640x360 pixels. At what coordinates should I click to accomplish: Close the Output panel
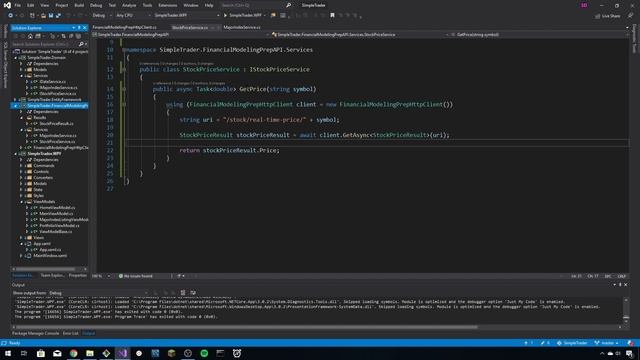(x=626, y=285)
